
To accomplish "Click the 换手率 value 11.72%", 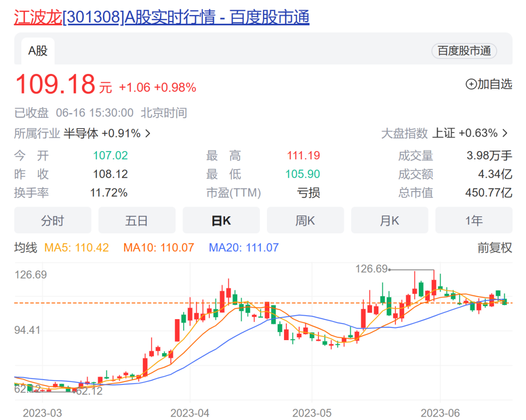I will point(109,193).
